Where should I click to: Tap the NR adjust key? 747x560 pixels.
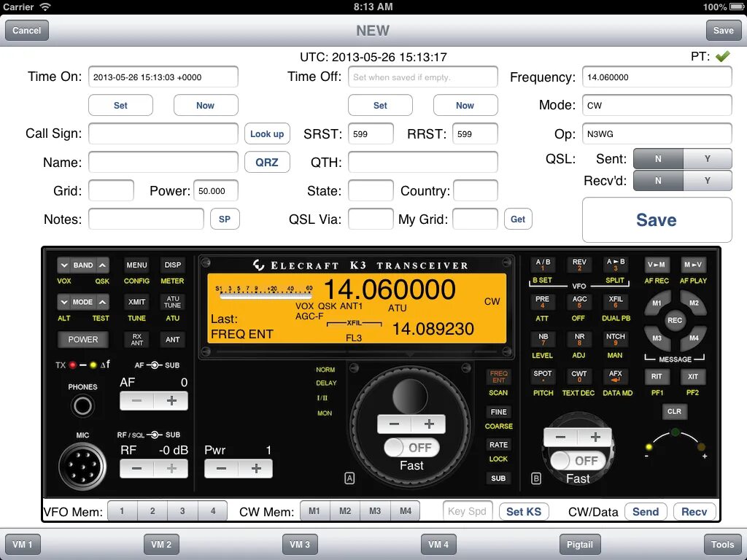point(579,338)
